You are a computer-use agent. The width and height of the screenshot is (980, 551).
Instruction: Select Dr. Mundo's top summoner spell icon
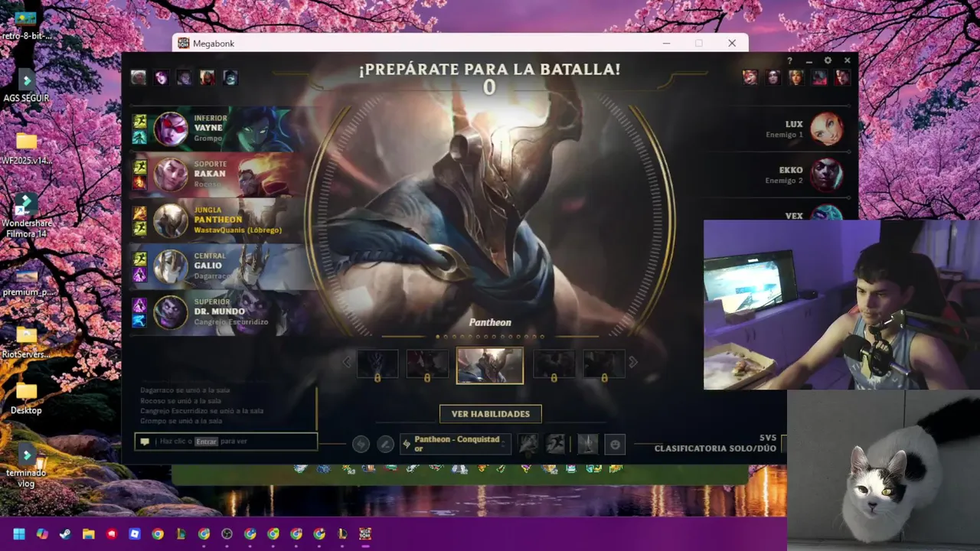pyautogui.click(x=139, y=305)
